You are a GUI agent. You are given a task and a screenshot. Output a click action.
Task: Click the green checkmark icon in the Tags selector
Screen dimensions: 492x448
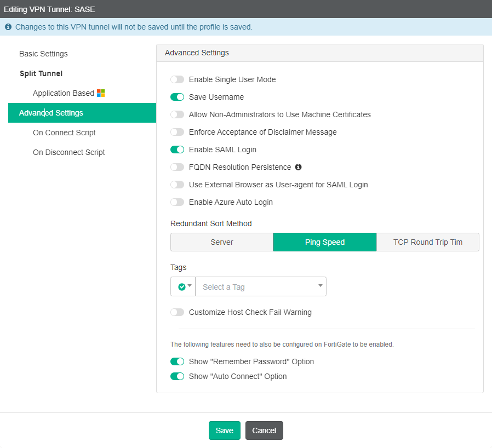point(180,286)
